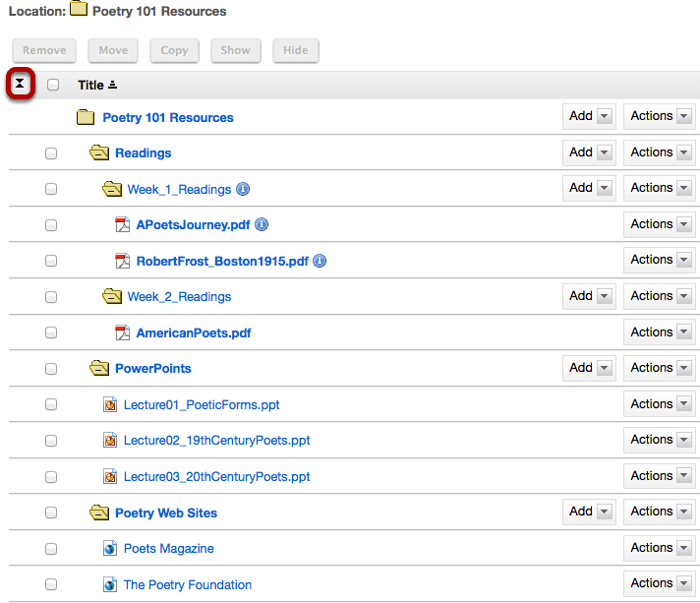Open the Actions menu for Lecture03_20thCenturyPoets.ppt
The height and width of the screenshot is (603, 700).
click(x=660, y=476)
